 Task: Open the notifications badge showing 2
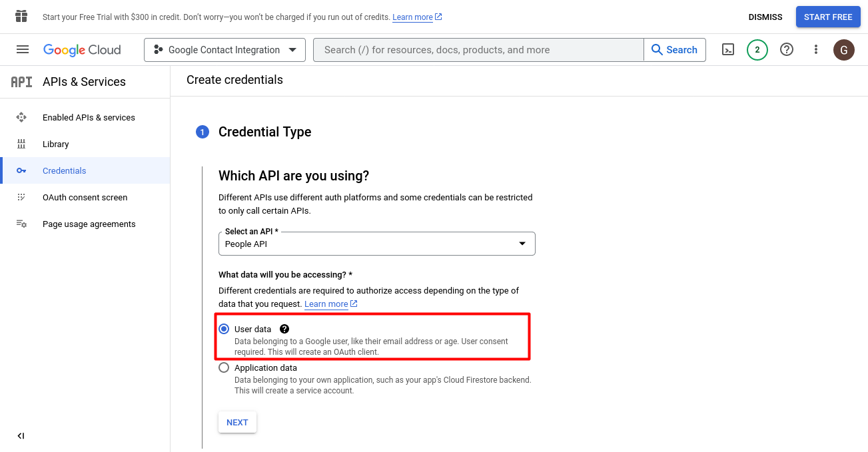pos(757,49)
